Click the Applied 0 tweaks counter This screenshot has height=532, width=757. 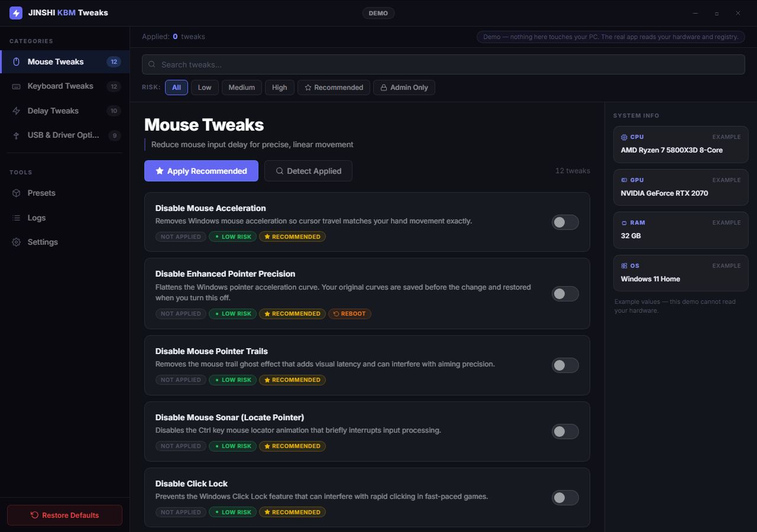(x=173, y=37)
